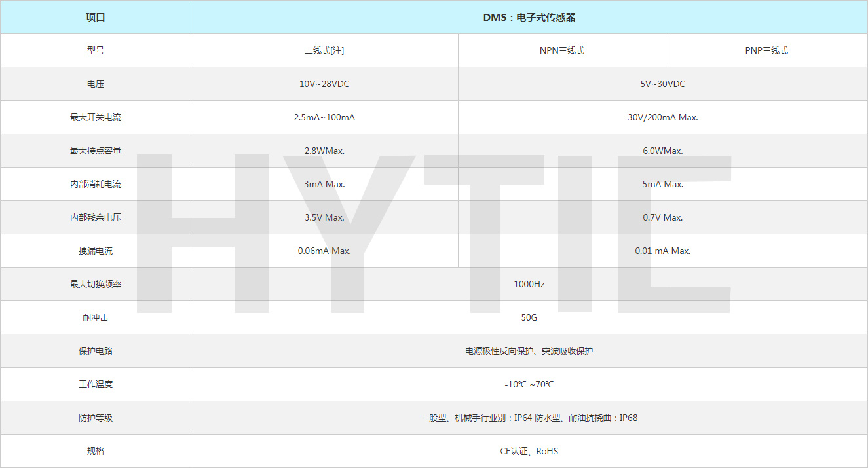
Task: Click the 2.5mA~100mA value
Action: tap(324, 117)
